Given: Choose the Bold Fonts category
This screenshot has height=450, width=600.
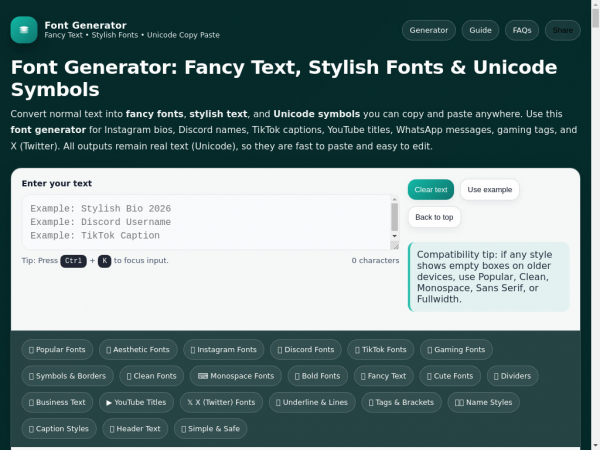Looking at the screenshot, I should [318, 376].
